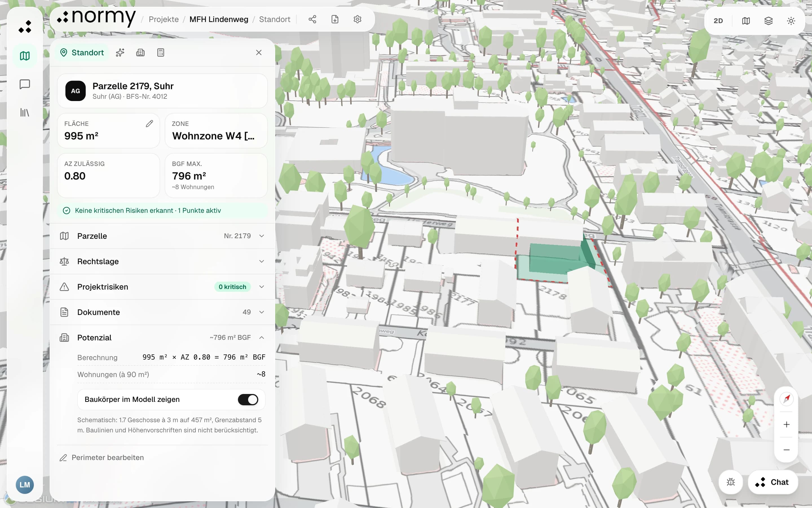This screenshot has width=812, height=508.
Task: Click the 0 kritisch badge
Action: pyautogui.click(x=232, y=286)
